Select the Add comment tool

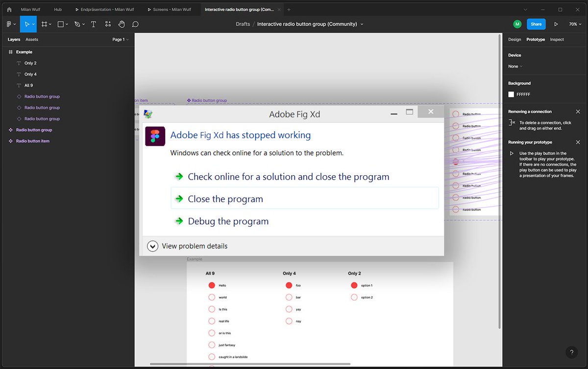136,24
